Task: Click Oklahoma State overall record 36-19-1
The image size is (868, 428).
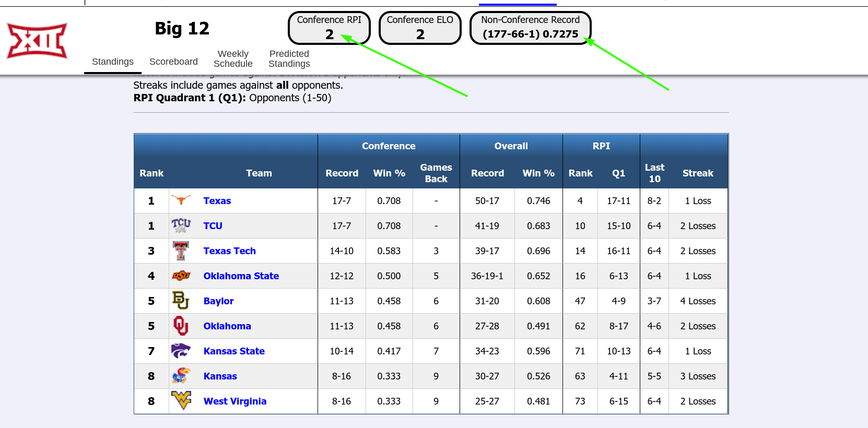Action: tap(487, 276)
